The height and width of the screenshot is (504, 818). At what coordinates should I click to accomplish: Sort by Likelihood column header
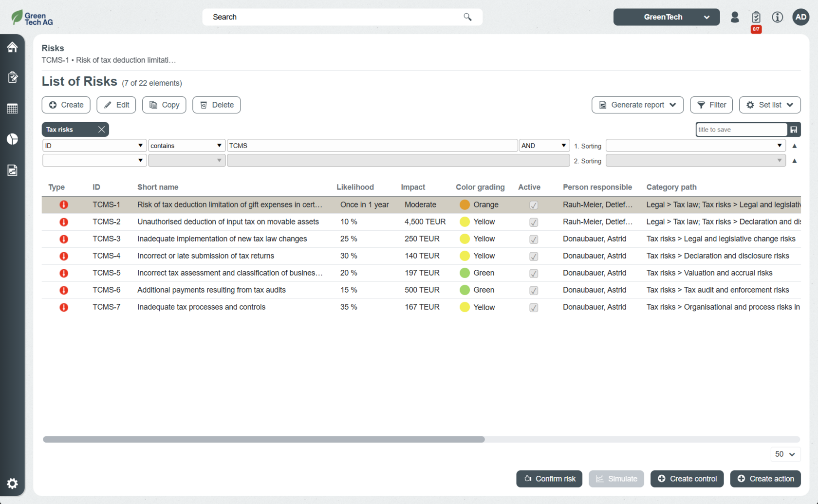pyautogui.click(x=355, y=187)
